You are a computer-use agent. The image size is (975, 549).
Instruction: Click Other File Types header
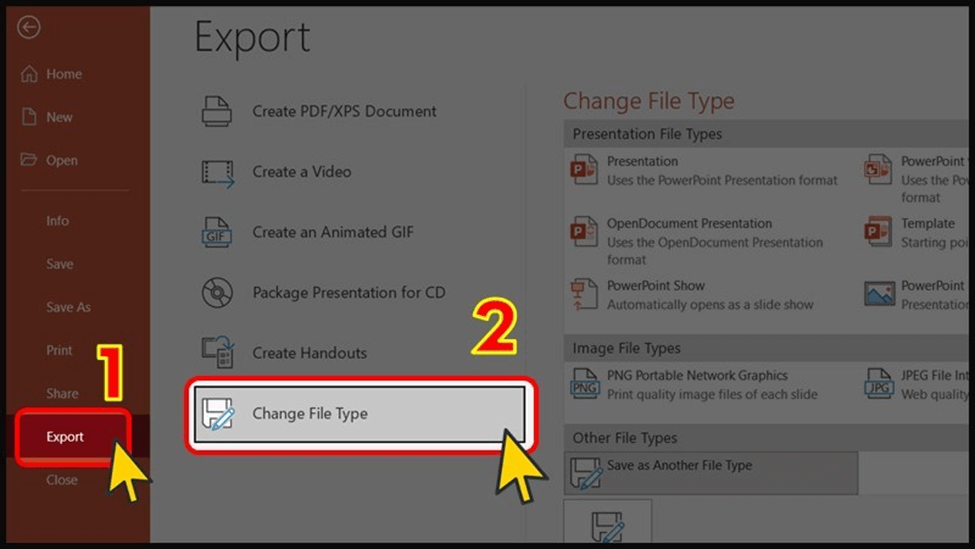point(625,438)
